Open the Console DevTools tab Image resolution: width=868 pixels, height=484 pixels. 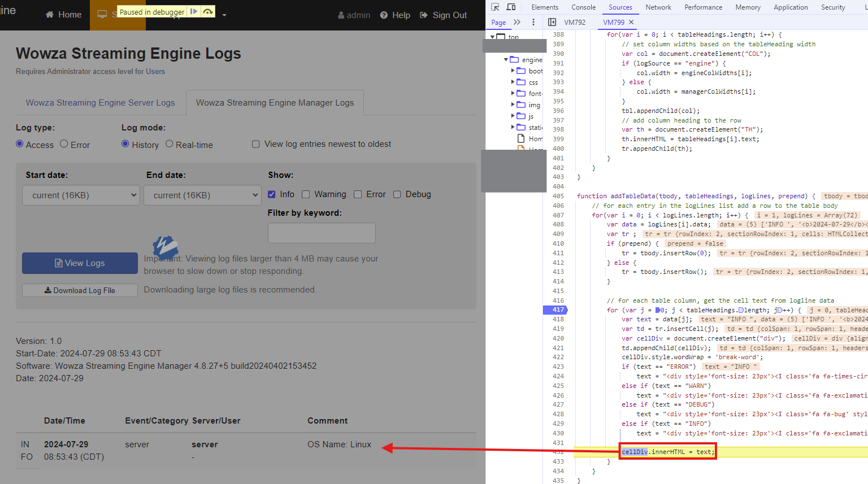584,7
